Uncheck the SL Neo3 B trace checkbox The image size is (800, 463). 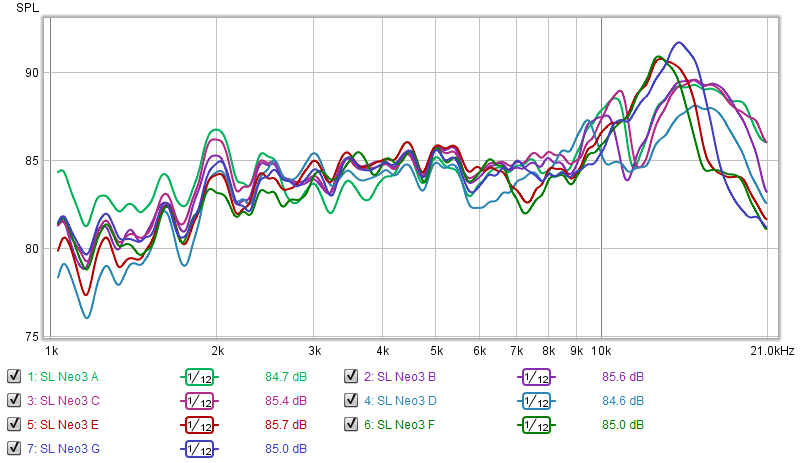tap(351, 377)
